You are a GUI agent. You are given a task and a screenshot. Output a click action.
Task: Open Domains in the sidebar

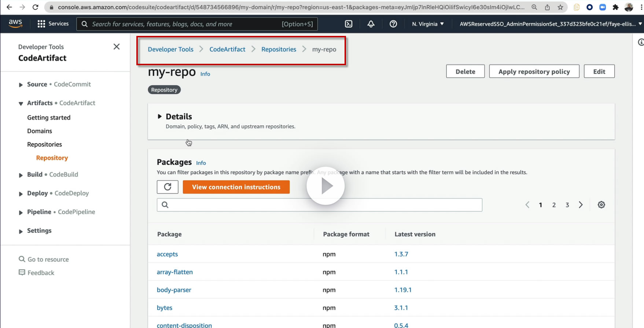click(40, 131)
